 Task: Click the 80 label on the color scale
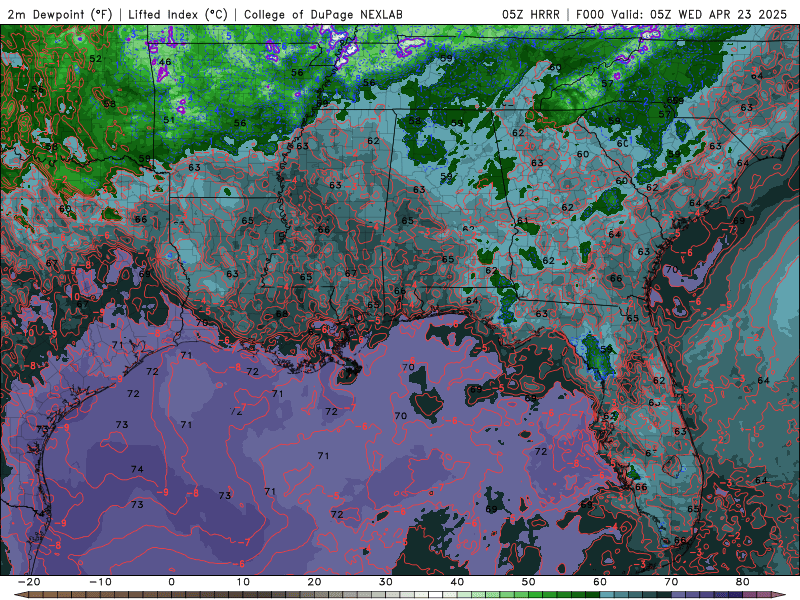(x=743, y=582)
